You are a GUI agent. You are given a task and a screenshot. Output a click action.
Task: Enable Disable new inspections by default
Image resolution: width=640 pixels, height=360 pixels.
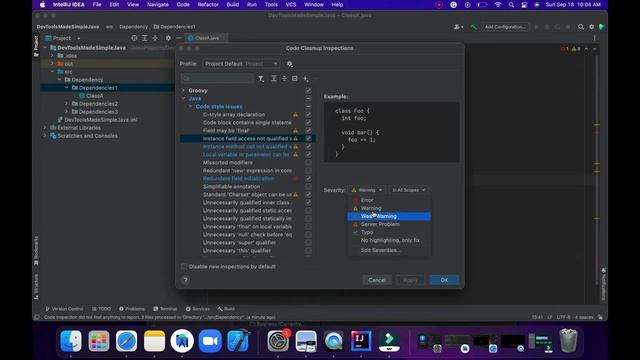click(x=184, y=267)
